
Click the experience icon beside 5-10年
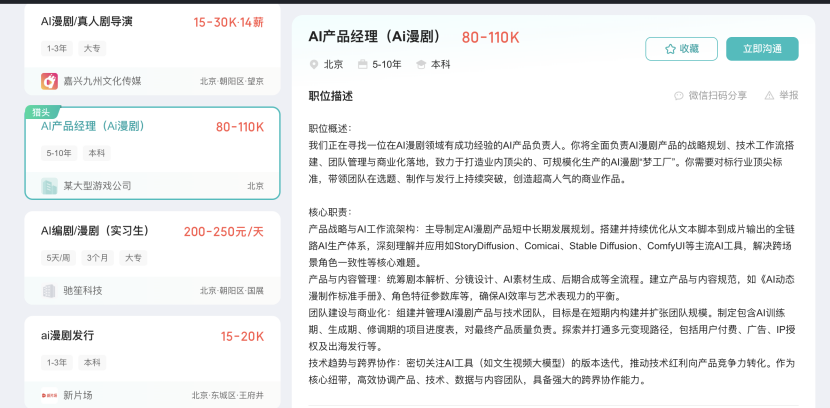pos(362,65)
